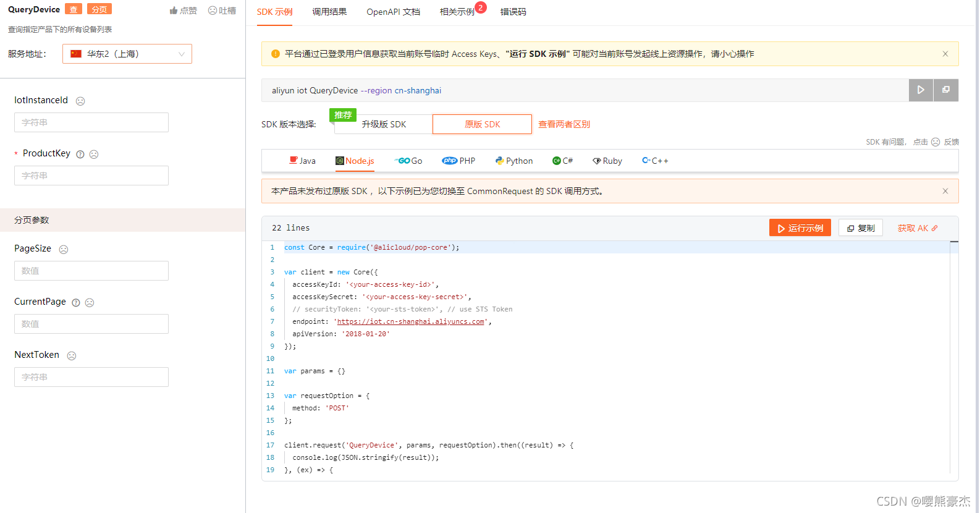The height and width of the screenshot is (513, 980).
Task: Copy the aliyun CLI command with the copy icon
Action: (946, 90)
